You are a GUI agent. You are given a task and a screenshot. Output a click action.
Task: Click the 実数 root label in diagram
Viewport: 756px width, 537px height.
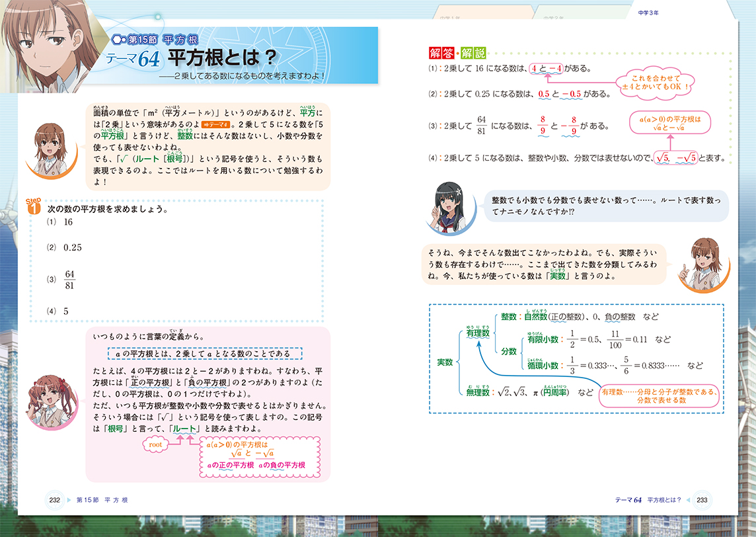445,362
